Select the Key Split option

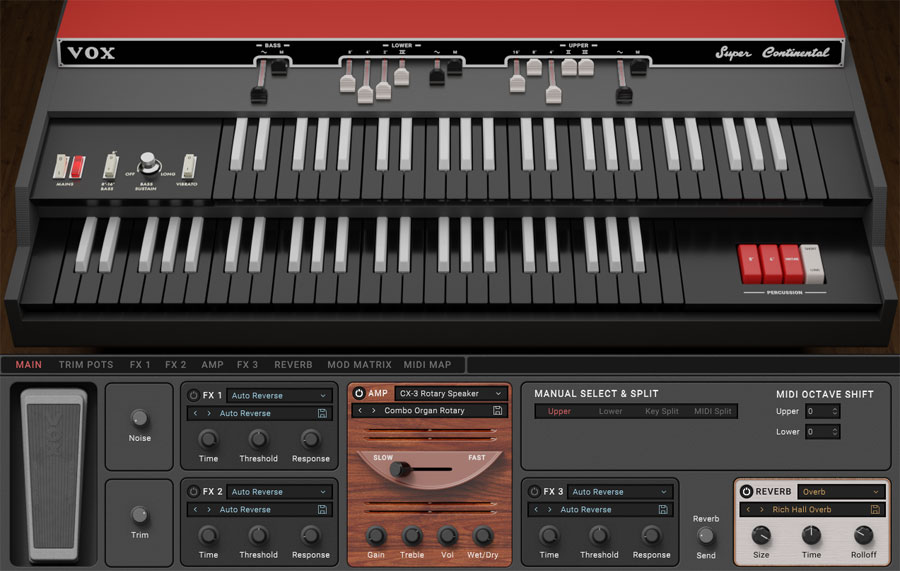[661, 411]
